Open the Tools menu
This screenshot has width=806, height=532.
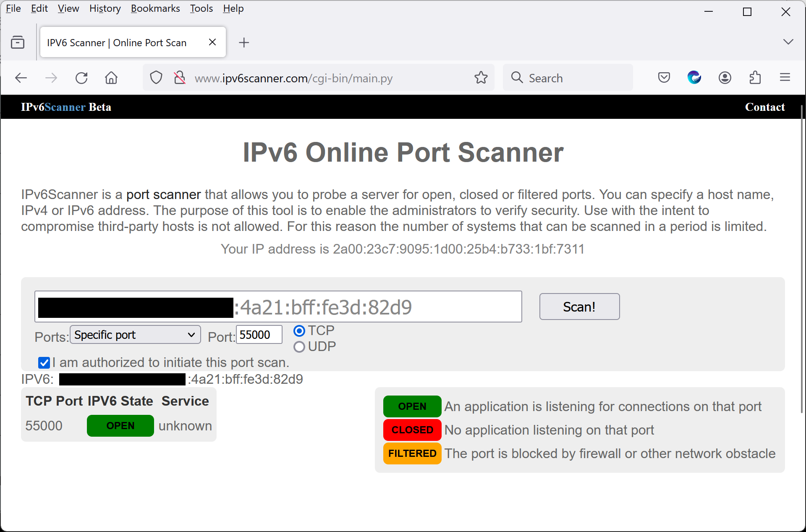201,8
